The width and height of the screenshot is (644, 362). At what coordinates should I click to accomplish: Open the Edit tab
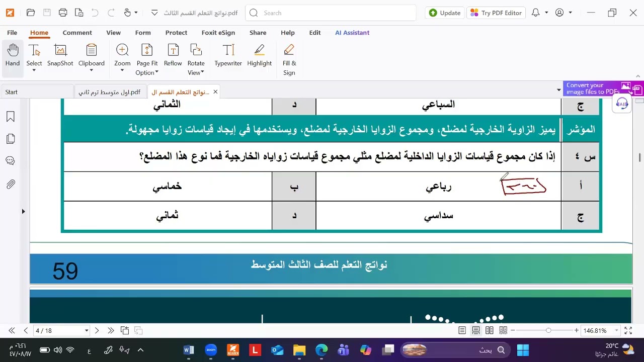[315, 33]
